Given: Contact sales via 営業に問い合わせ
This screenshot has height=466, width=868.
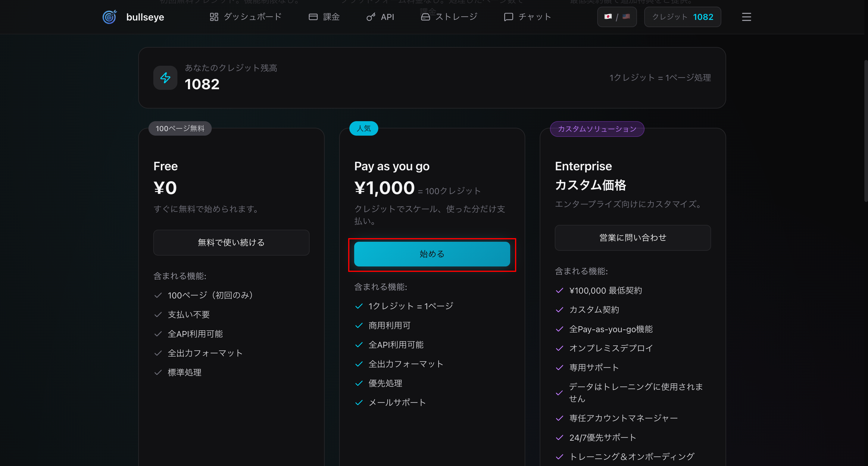Looking at the screenshot, I should coord(632,238).
